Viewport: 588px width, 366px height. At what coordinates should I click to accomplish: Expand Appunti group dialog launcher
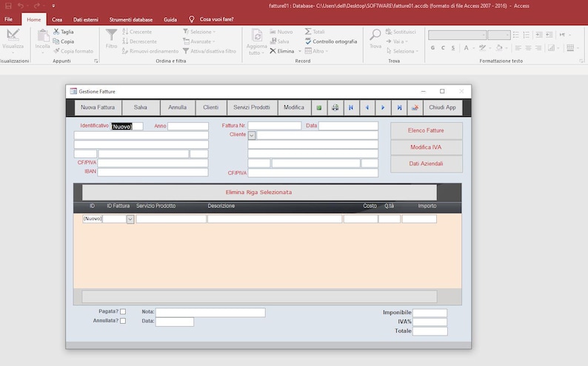(96, 61)
